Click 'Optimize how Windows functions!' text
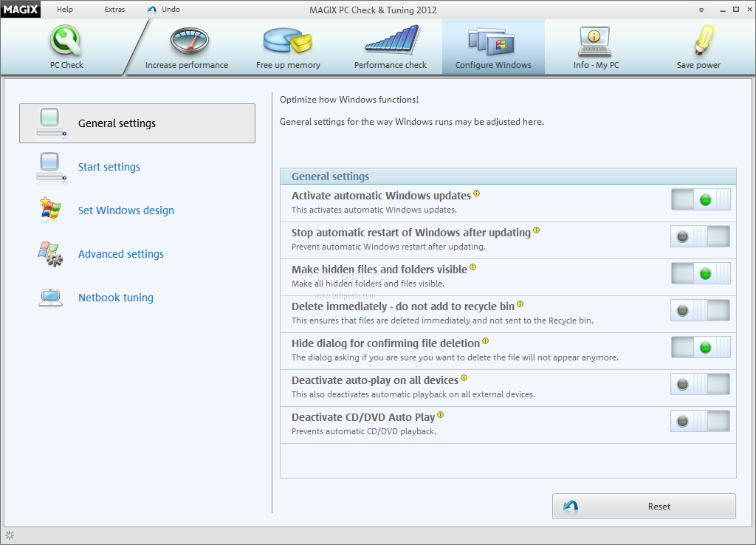The height and width of the screenshot is (545, 756). (x=349, y=100)
